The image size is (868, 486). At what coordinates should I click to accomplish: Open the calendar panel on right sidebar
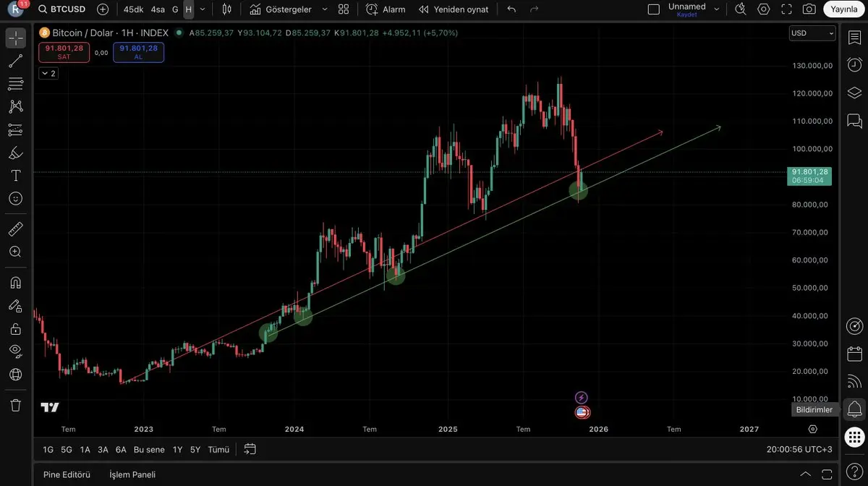coord(854,354)
